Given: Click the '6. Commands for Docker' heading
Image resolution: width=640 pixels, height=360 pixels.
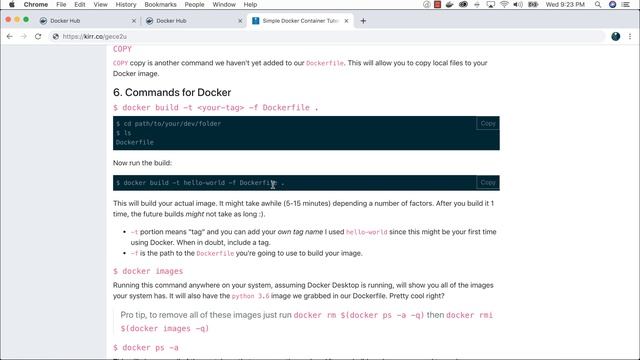Looking at the screenshot, I should click(x=172, y=92).
